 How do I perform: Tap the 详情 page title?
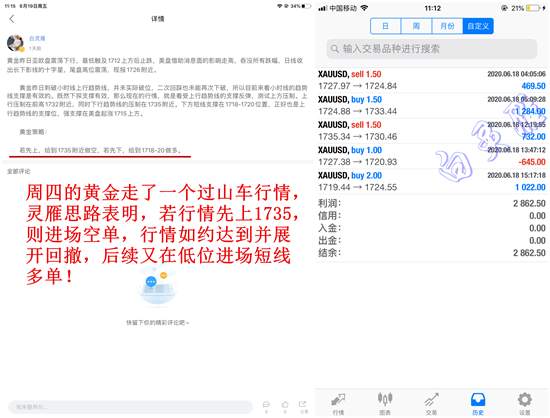pyautogui.click(x=158, y=19)
